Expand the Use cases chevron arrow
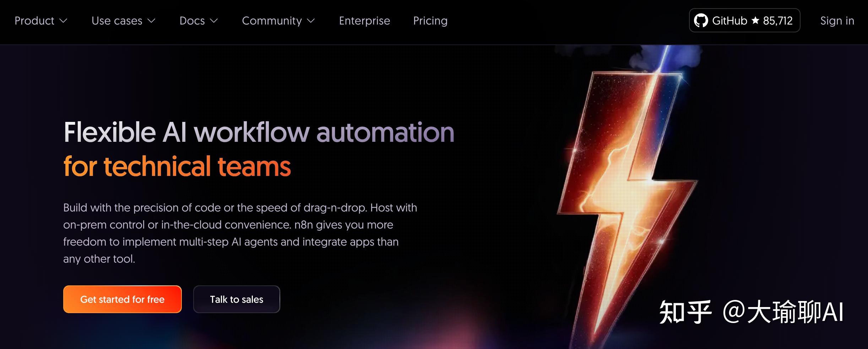868x349 pixels. [151, 21]
